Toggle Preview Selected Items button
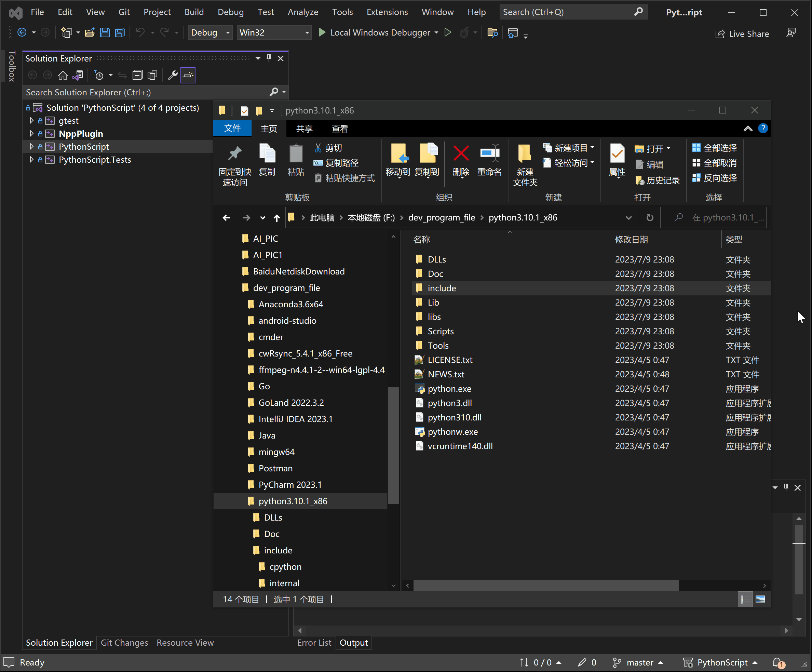The image size is (812, 672). point(188,76)
